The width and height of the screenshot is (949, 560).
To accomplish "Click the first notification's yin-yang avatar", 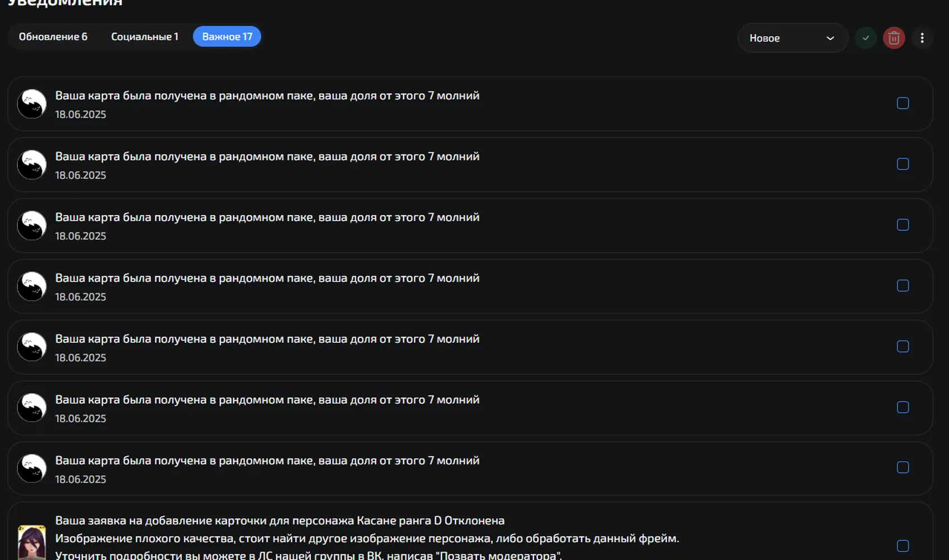I will [32, 104].
